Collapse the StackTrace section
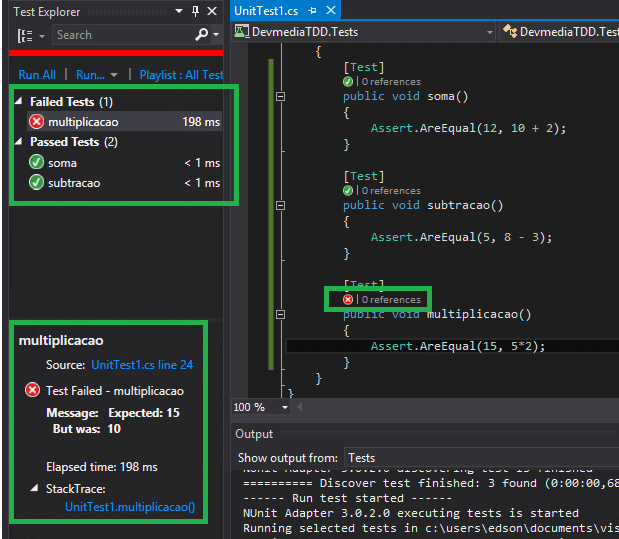619x539 pixels. coord(35,488)
